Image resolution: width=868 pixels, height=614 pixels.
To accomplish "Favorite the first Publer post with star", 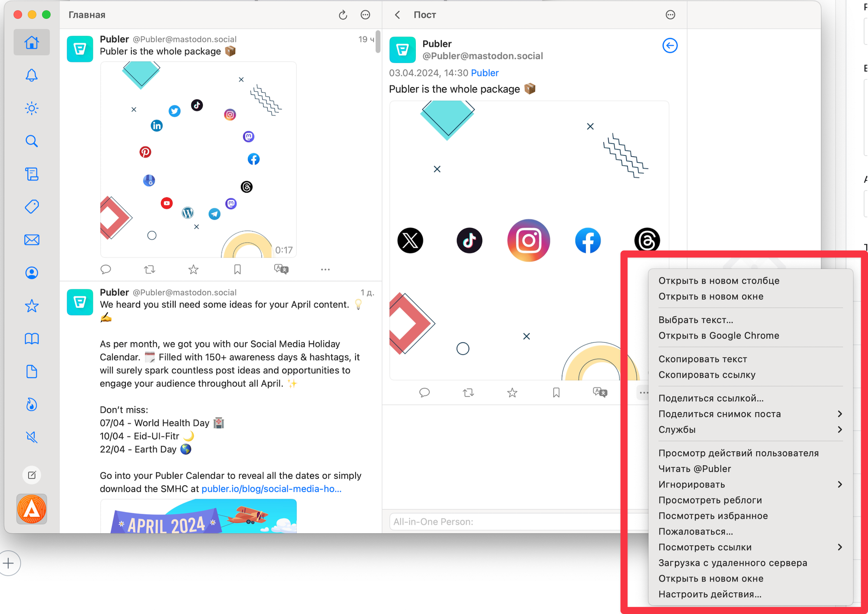I will (x=194, y=269).
